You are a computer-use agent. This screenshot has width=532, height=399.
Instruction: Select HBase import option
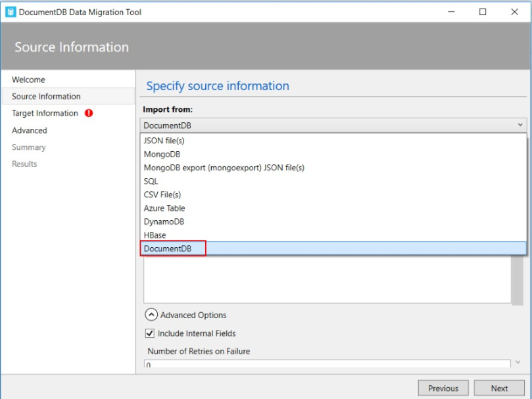pyautogui.click(x=155, y=235)
